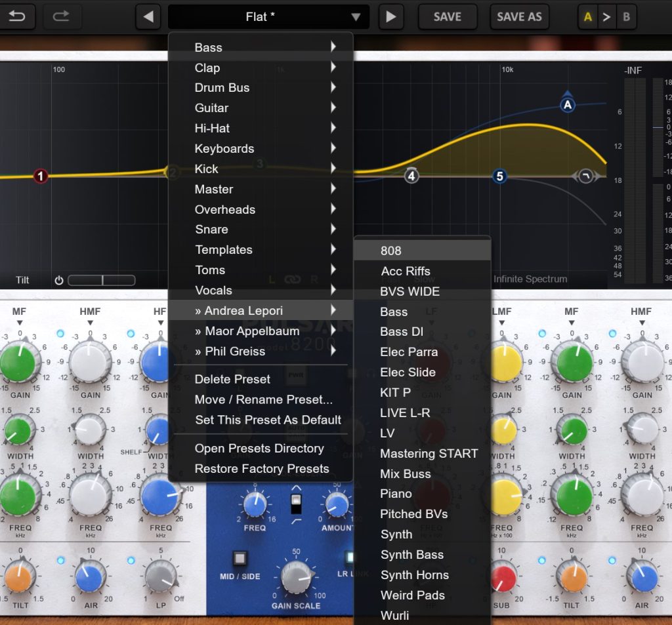Go to next preset with right arrow

[x=391, y=17]
